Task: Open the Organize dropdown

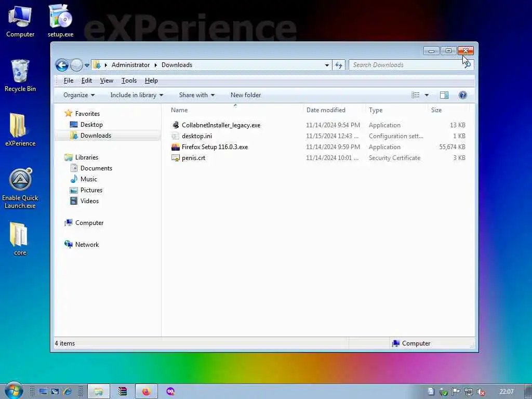Action: [79, 95]
